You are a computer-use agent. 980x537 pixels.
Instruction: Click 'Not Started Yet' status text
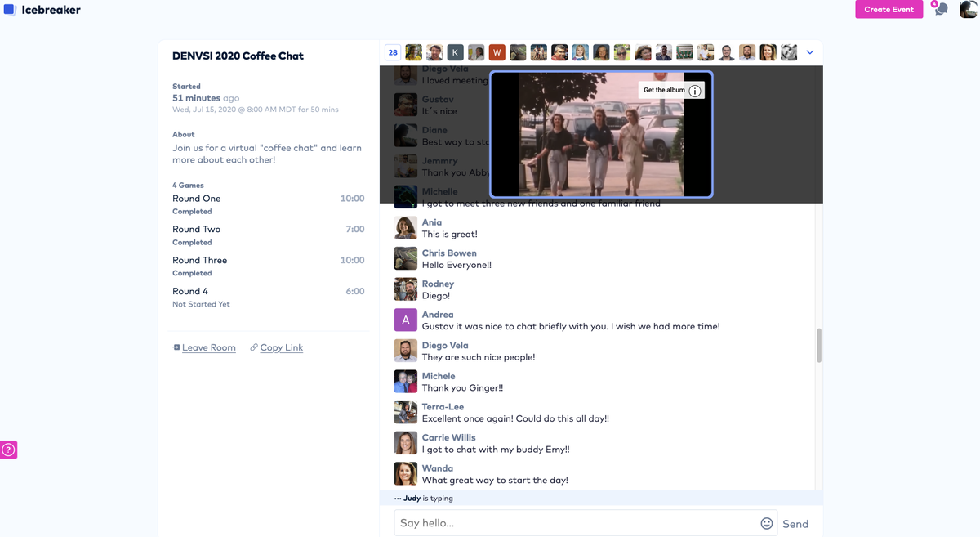(x=201, y=304)
